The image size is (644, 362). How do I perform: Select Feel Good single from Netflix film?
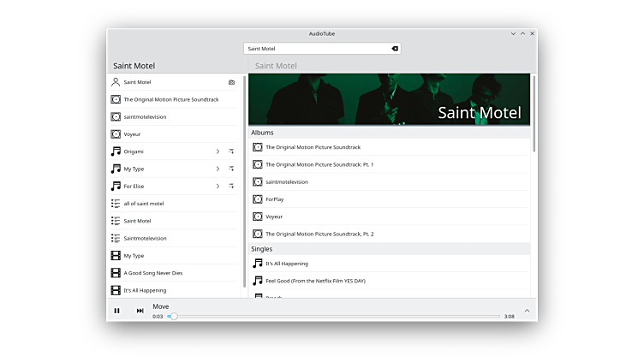point(315,281)
